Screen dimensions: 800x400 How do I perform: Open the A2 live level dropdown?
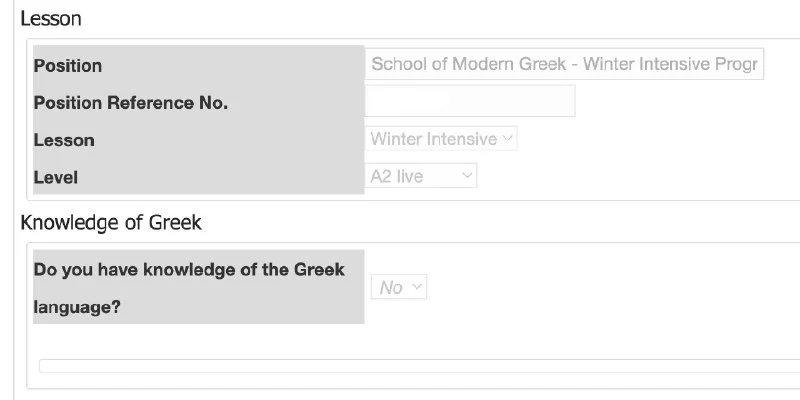421,176
